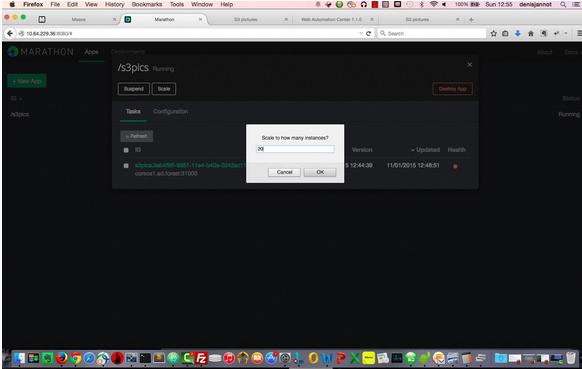The width and height of the screenshot is (582, 369).
Task: Click the Health column header
Action: coord(456,150)
